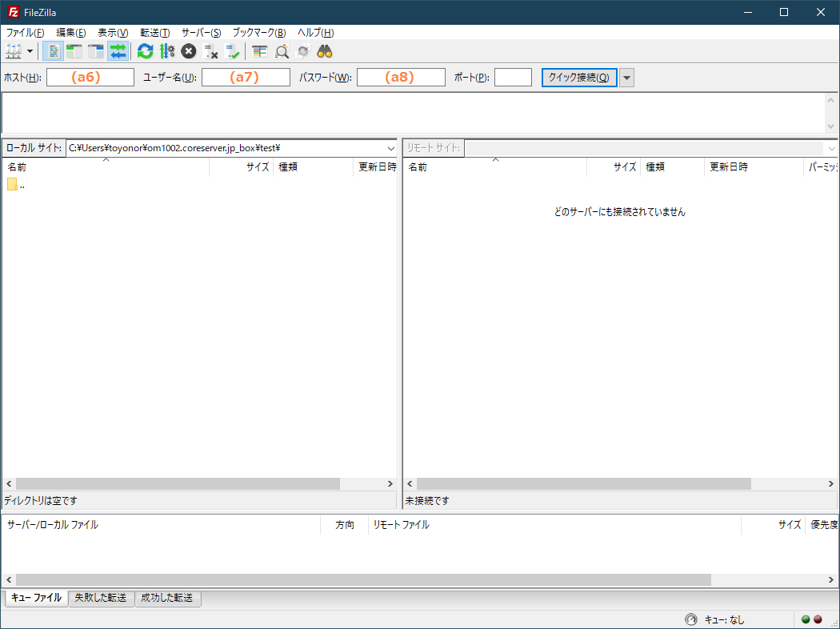Sort remote files by 名前 column
Image resolution: width=840 pixels, height=629 pixels.
point(495,167)
